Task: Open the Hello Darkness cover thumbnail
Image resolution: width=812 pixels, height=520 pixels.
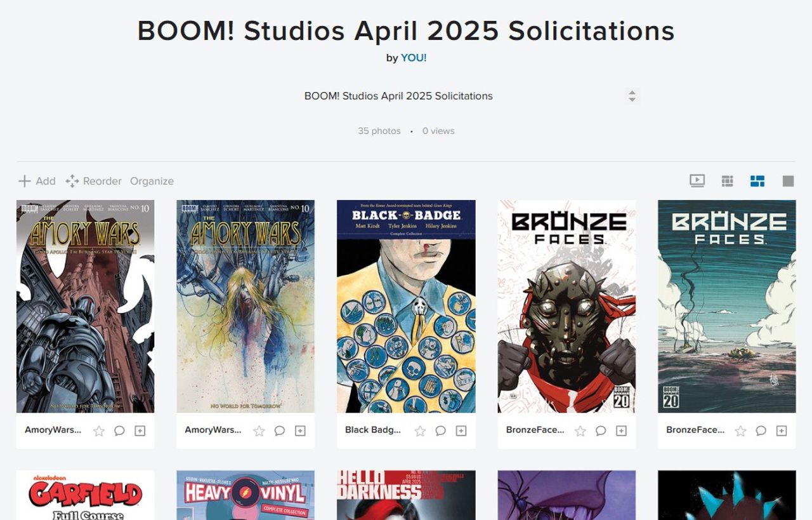Action: point(406,495)
